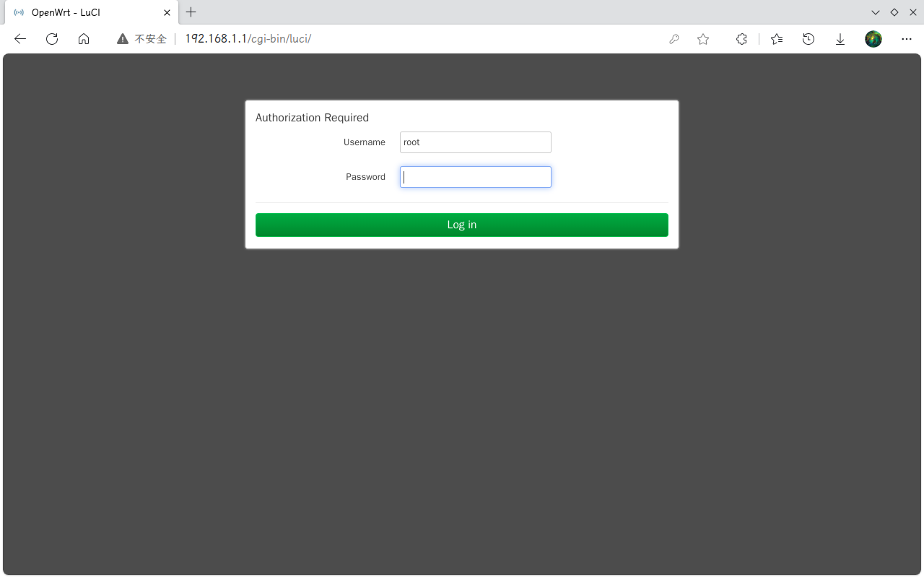Open the favorites bar icon
The image size is (924, 578).
[776, 39]
